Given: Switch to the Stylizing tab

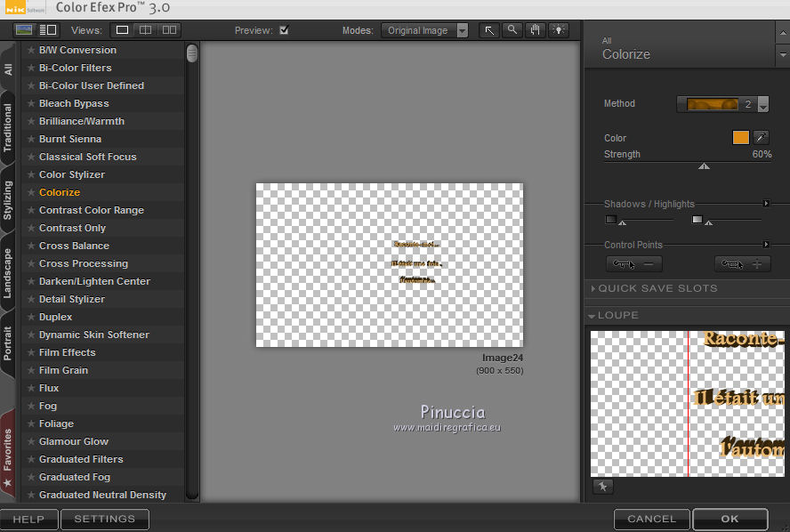Looking at the screenshot, I should click(7, 200).
